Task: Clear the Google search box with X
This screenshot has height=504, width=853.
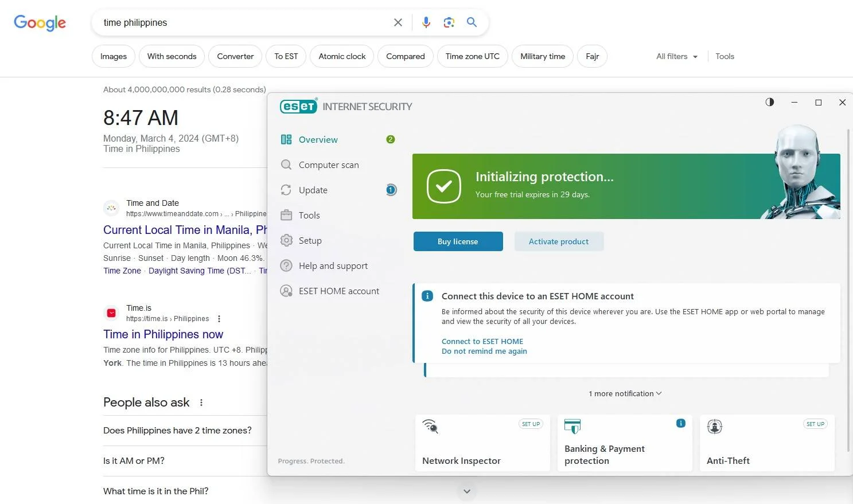Action: click(x=398, y=22)
